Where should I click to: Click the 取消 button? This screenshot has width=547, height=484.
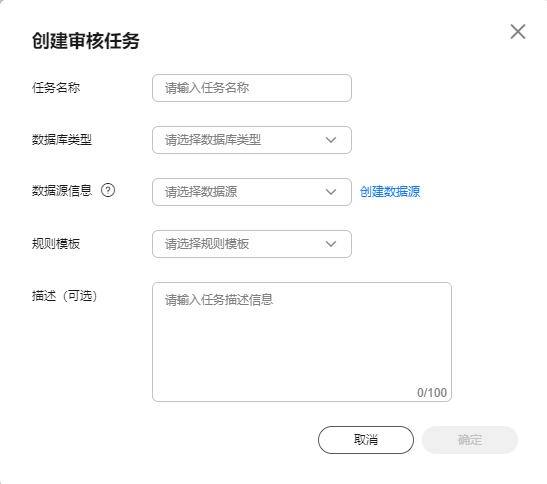[366, 440]
